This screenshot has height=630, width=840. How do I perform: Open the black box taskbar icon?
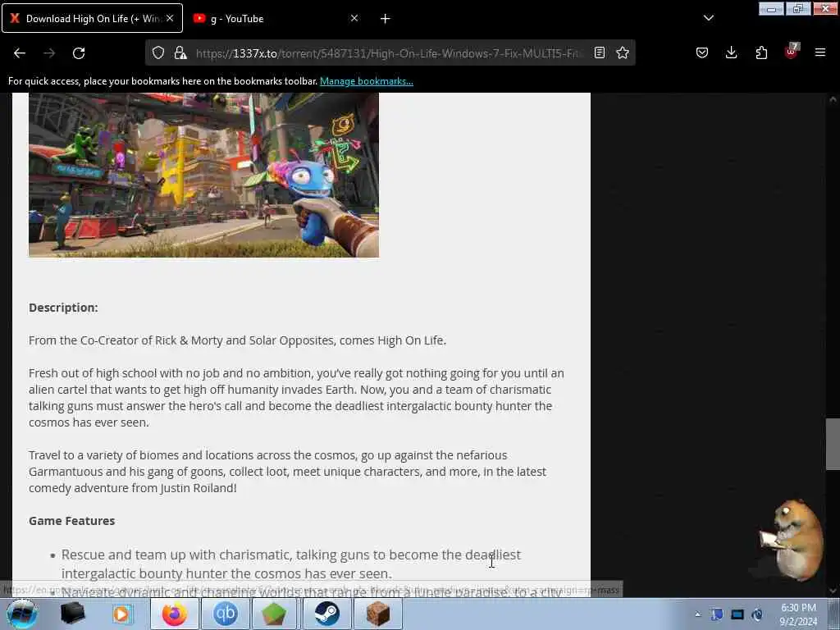click(x=73, y=614)
